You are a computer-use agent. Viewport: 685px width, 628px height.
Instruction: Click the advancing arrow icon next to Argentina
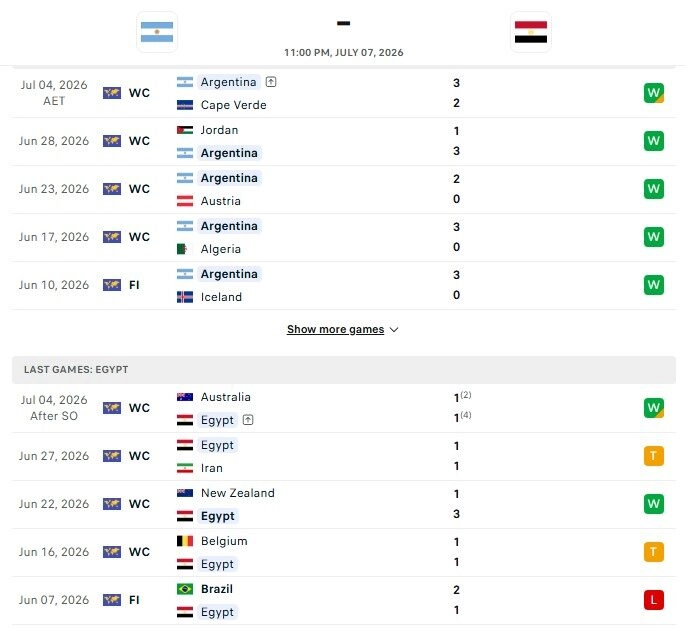click(x=271, y=82)
